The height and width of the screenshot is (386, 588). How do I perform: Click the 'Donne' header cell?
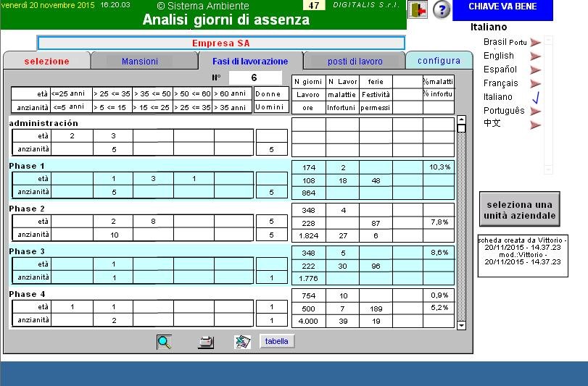(271, 93)
